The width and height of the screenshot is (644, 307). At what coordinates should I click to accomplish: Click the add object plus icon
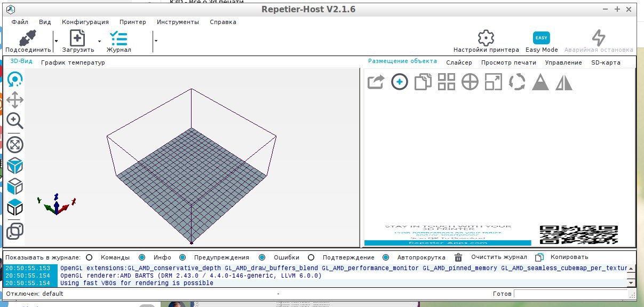pos(400,82)
